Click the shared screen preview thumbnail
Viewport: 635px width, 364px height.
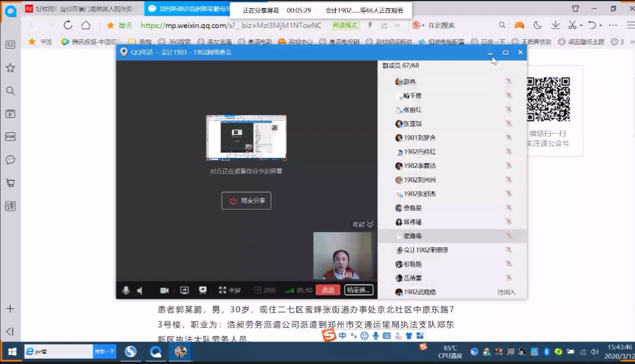click(x=246, y=138)
